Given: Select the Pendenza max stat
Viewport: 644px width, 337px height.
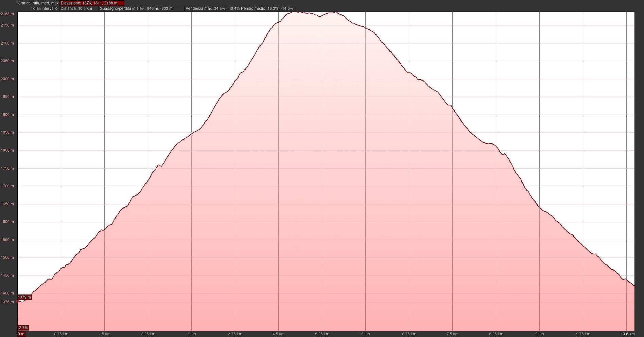Looking at the screenshot, I should click(212, 9).
